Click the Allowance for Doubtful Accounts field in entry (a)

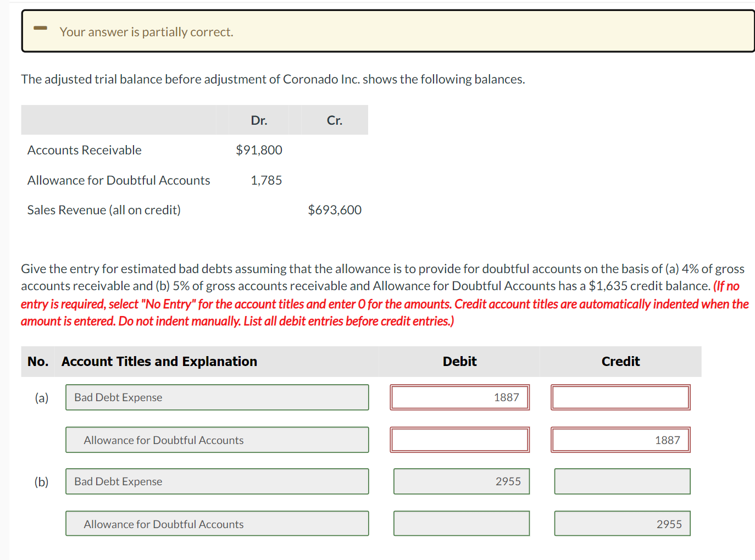click(x=217, y=440)
